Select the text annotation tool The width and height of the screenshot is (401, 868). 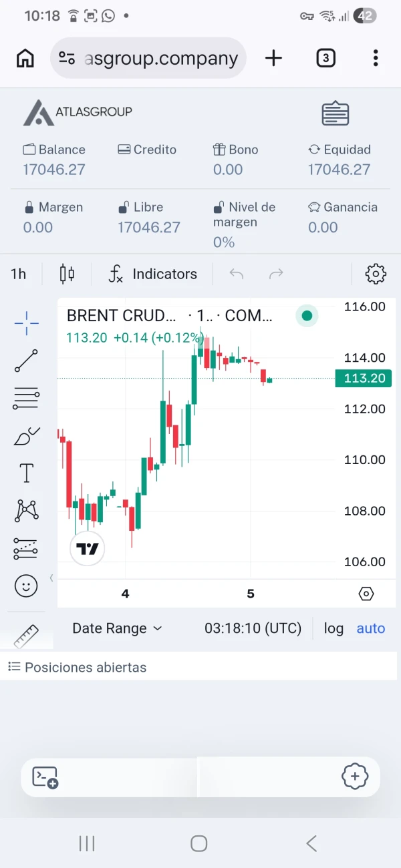pos(26,473)
